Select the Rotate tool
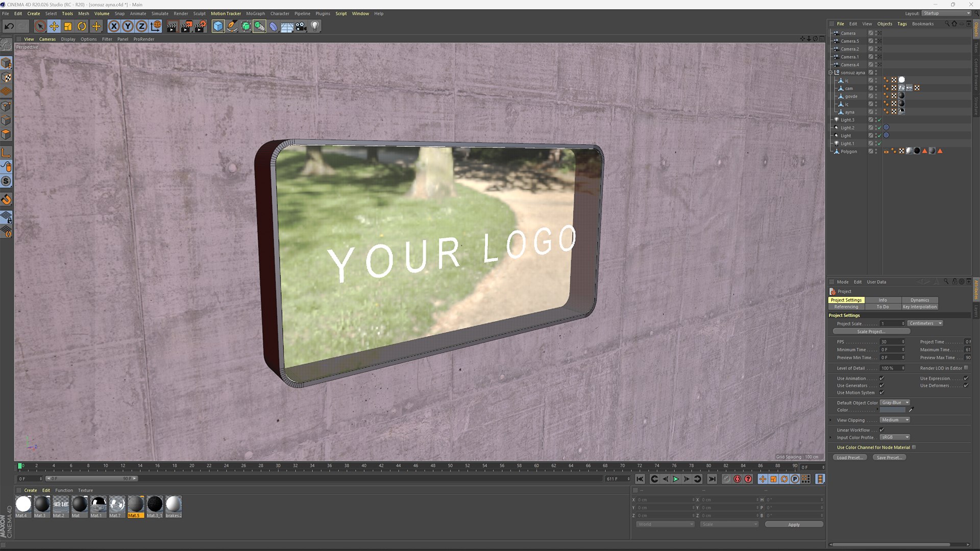 (x=82, y=26)
